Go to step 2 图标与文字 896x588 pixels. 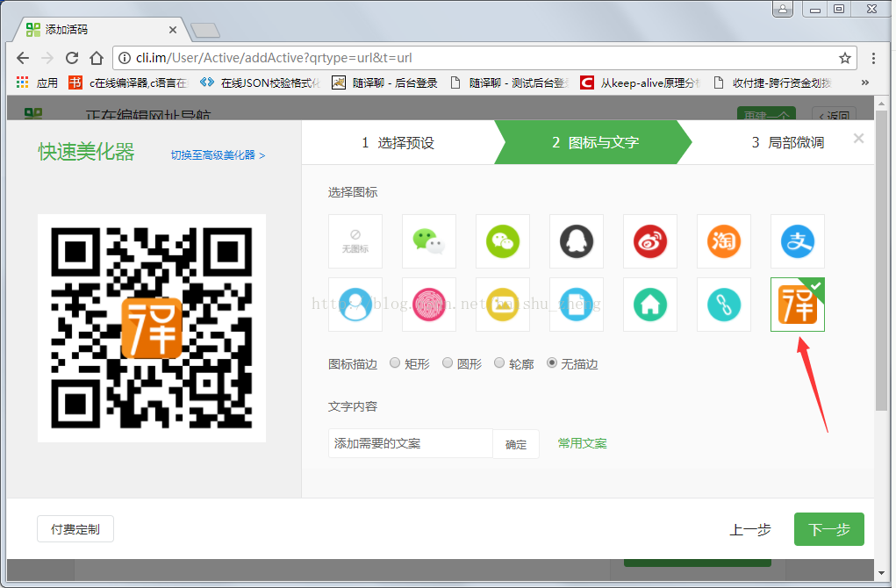594,142
